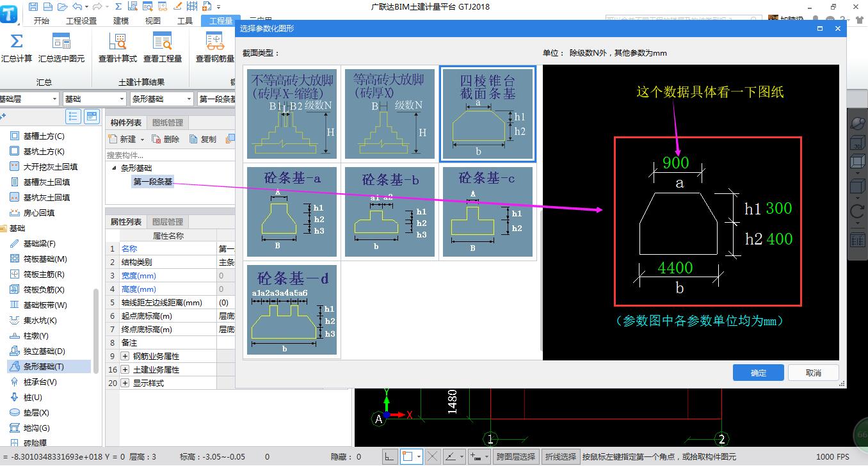Click the 确定 button in dialog
This screenshot has height=466, width=868.
point(759,373)
